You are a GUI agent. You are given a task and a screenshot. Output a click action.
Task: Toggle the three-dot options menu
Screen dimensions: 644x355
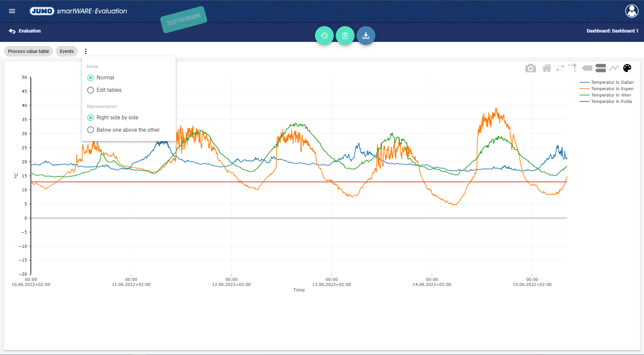(86, 51)
